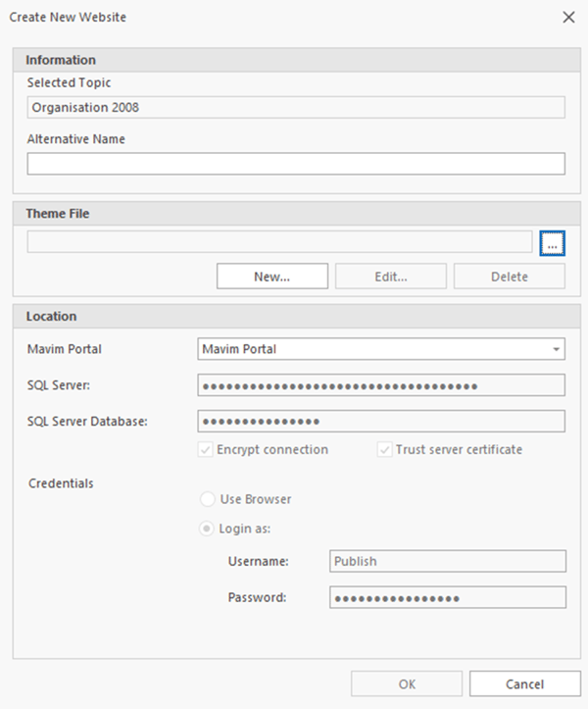Viewport: 588px width, 709px height.
Task: Click the Delete theme button
Action: [509, 277]
